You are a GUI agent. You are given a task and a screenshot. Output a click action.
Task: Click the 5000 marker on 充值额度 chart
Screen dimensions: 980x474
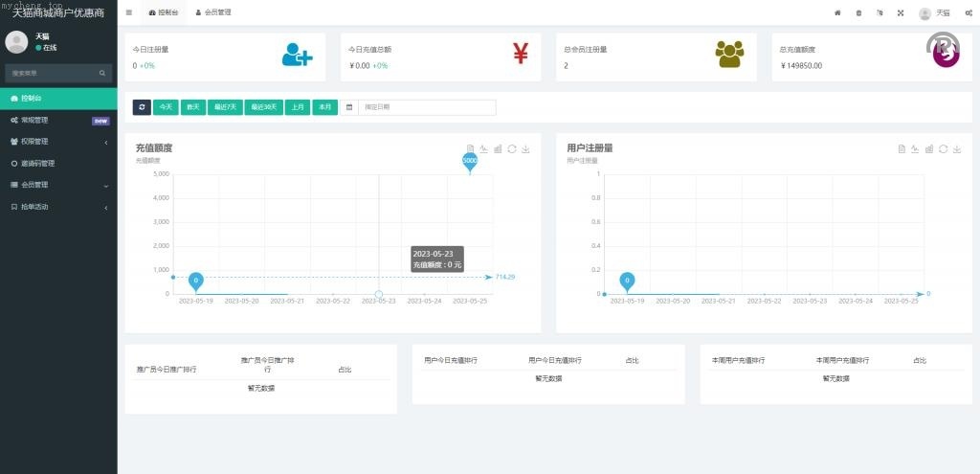point(470,161)
